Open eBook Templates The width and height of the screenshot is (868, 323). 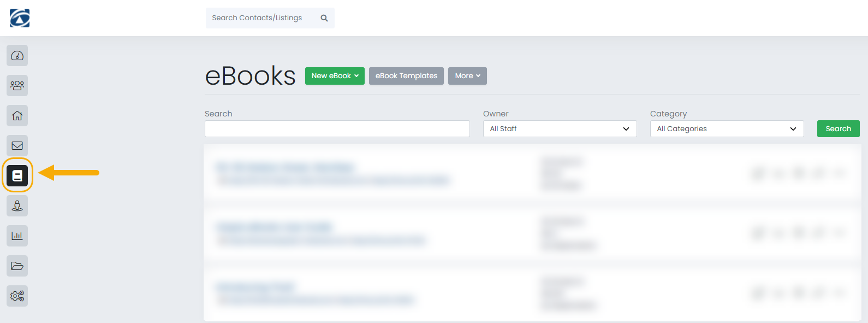tap(406, 76)
